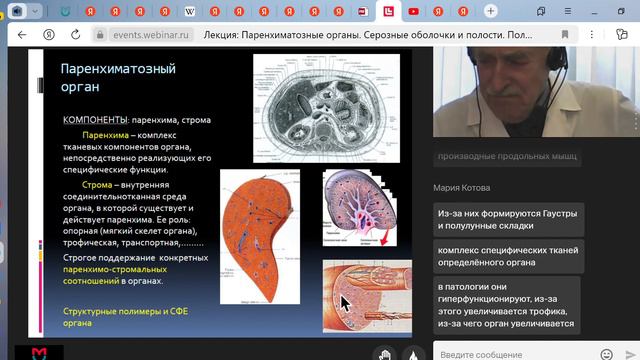This screenshot has width=640, height=360.
Task: Click the webinar logo at bottom left
Action: pos(39,353)
